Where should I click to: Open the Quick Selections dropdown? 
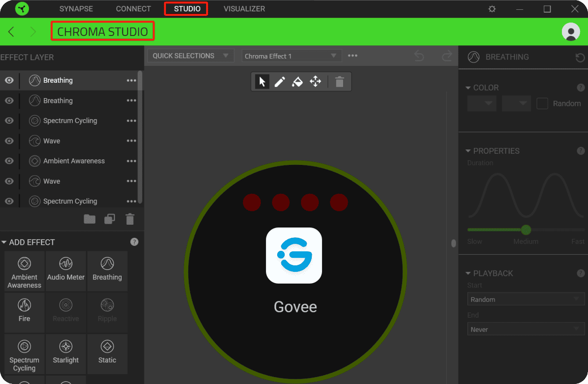click(190, 56)
